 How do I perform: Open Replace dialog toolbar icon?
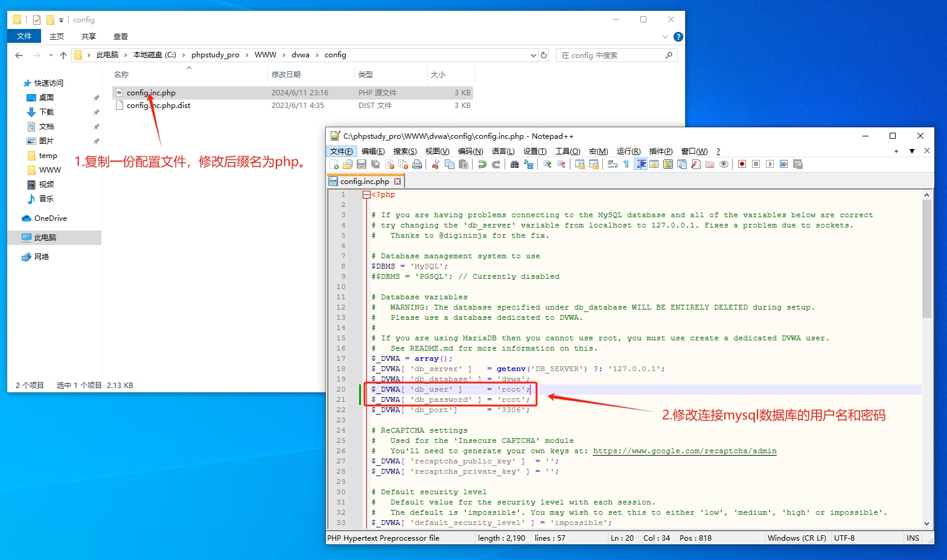(x=529, y=164)
